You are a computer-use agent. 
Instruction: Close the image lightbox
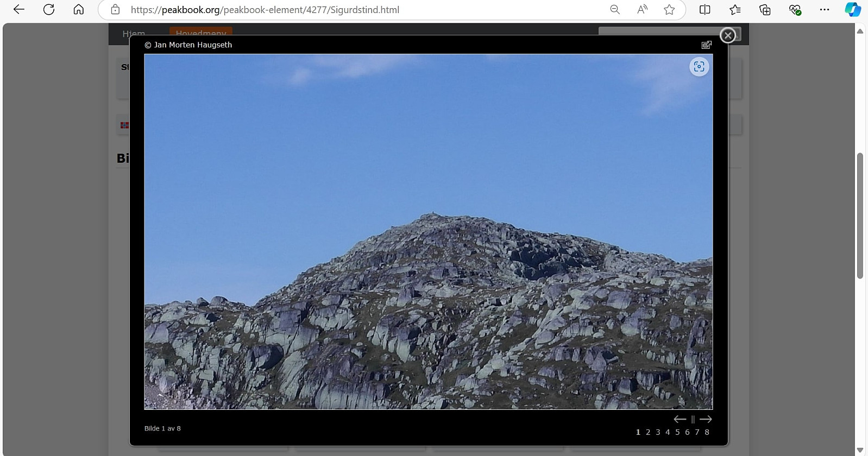click(728, 35)
